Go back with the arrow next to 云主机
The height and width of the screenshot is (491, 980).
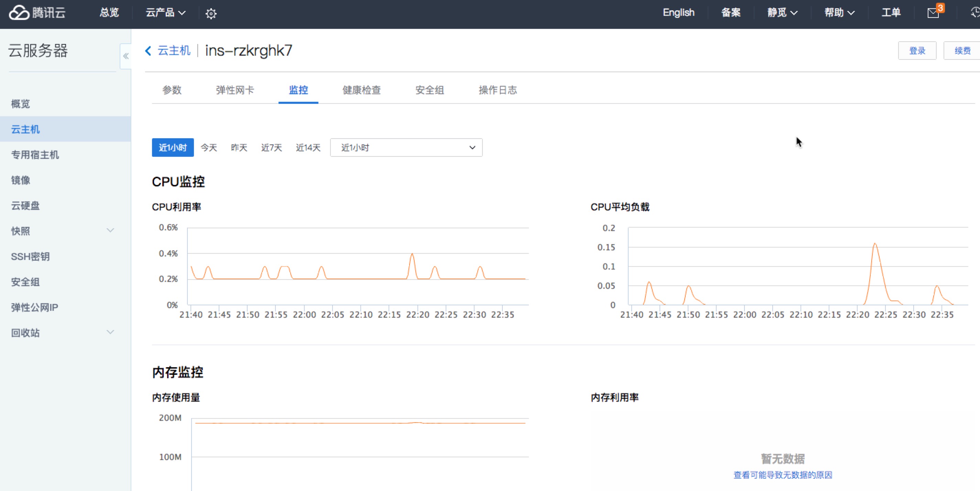[148, 51]
